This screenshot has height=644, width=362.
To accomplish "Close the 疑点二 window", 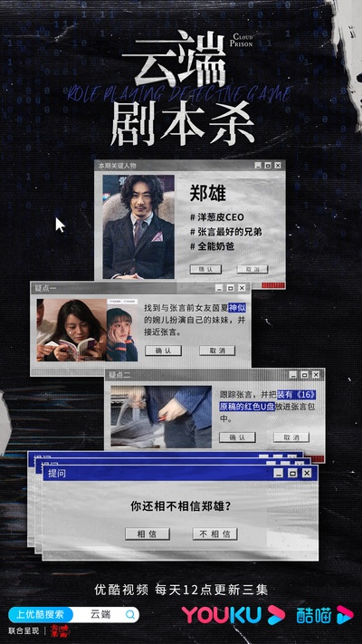I will tap(315, 375).
